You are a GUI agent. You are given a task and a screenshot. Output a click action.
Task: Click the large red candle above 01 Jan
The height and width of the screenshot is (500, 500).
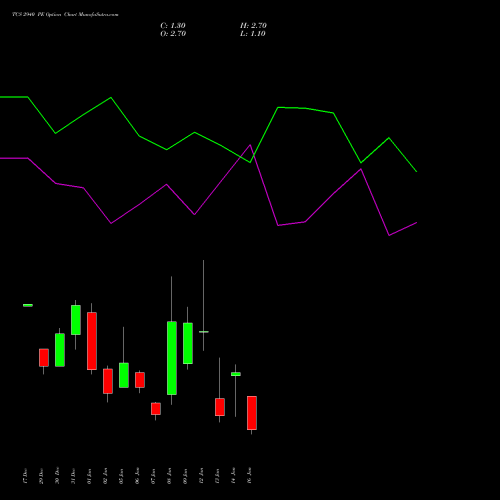tap(92, 341)
